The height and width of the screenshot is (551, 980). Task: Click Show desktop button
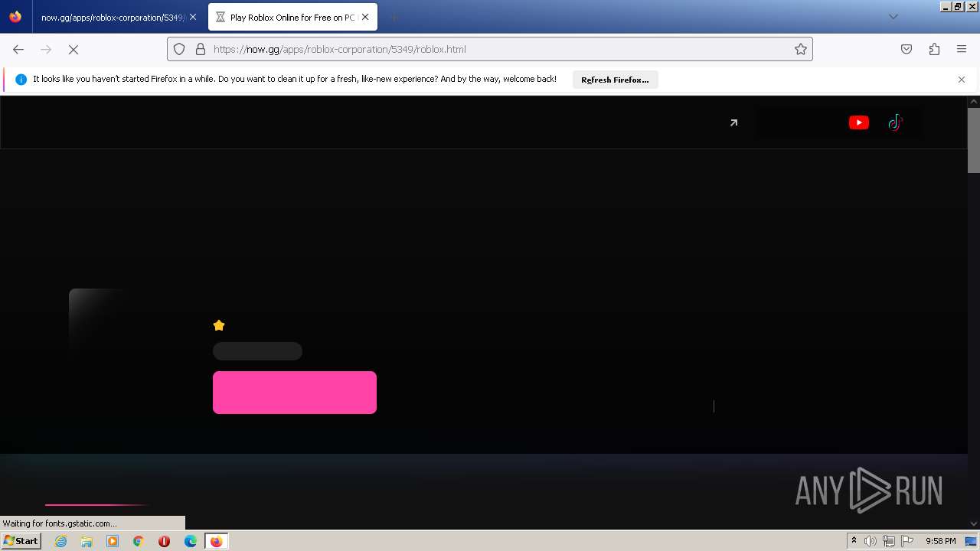[971, 541]
